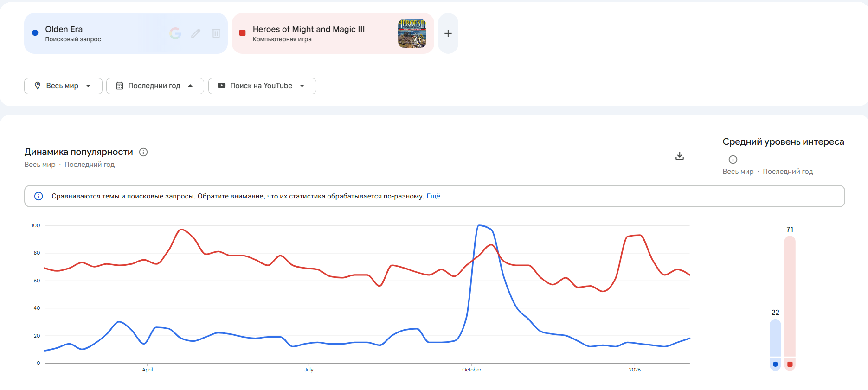Open info for Динамика популярности
This screenshot has width=868, height=390.
click(143, 152)
